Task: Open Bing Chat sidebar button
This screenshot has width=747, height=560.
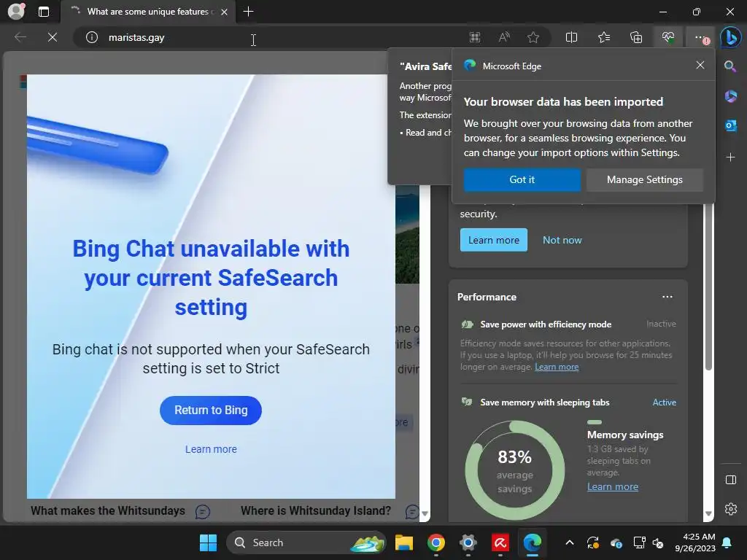Action: click(x=730, y=37)
